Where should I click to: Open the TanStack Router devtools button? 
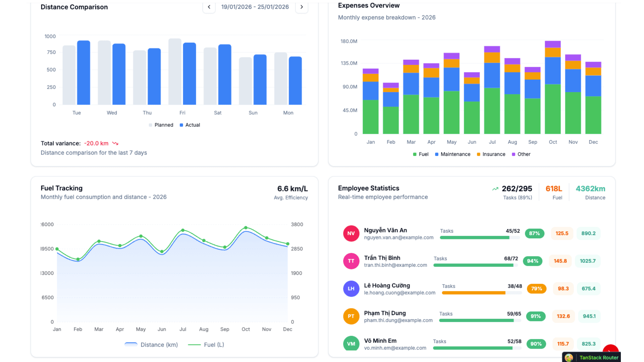pyautogui.click(x=592, y=357)
